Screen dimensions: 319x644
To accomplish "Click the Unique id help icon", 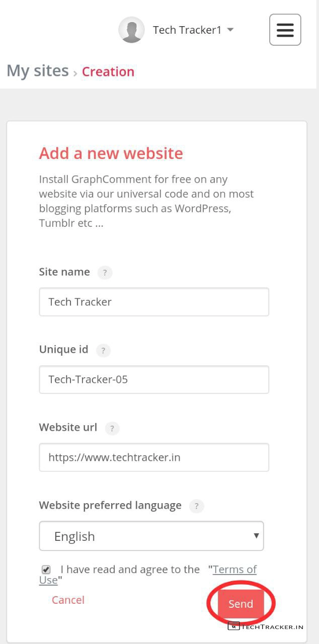I will (x=103, y=350).
